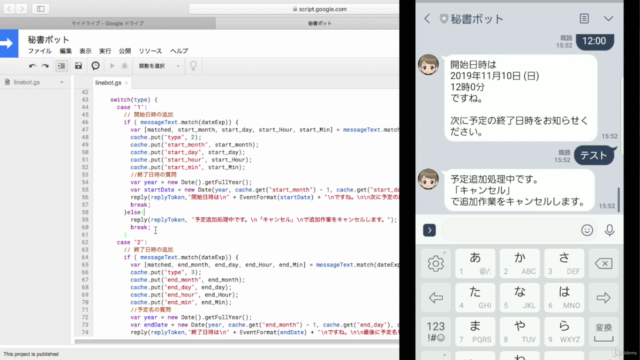
Task: Tap the sent テスト message bubble
Action: [594, 156]
